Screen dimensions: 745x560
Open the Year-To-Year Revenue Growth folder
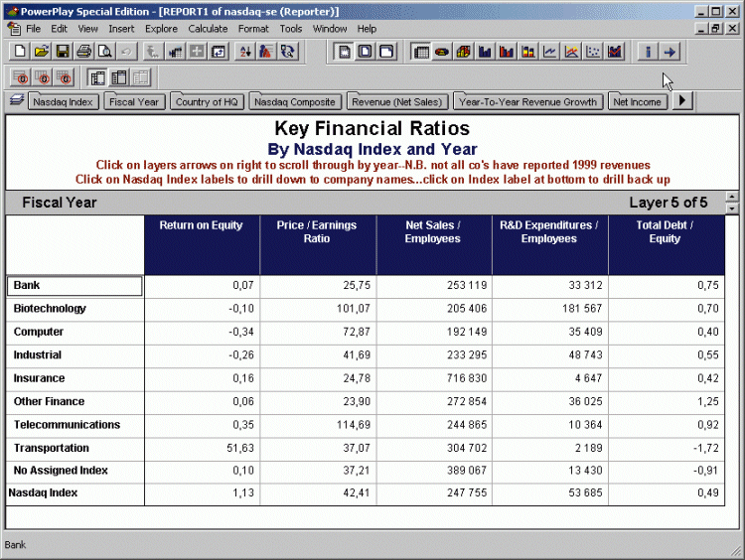527,101
